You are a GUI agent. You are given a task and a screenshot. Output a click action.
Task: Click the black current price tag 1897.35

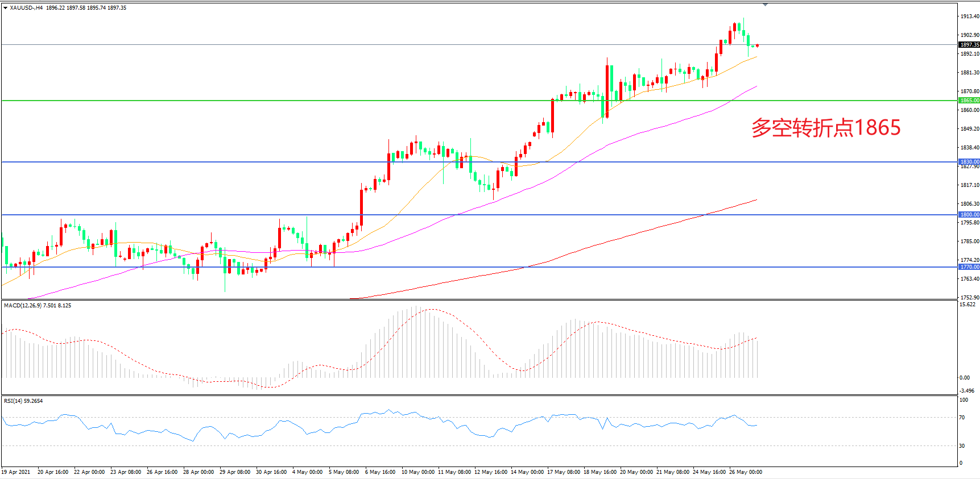tap(969, 45)
